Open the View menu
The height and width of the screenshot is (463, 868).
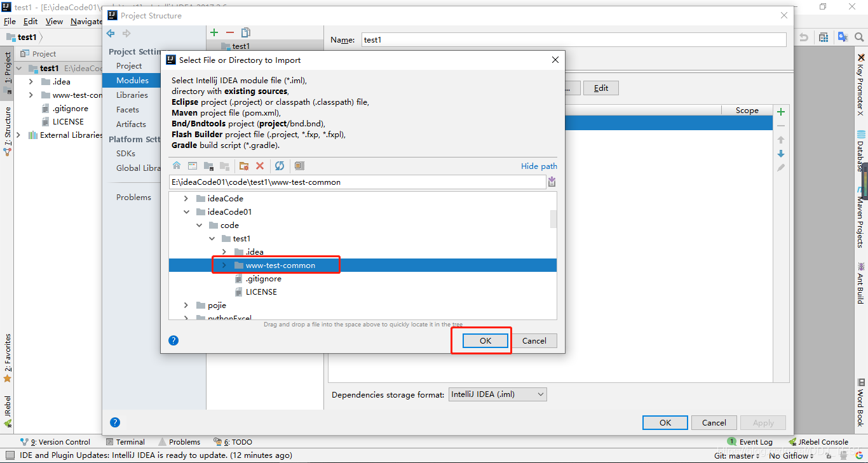tap(54, 21)
